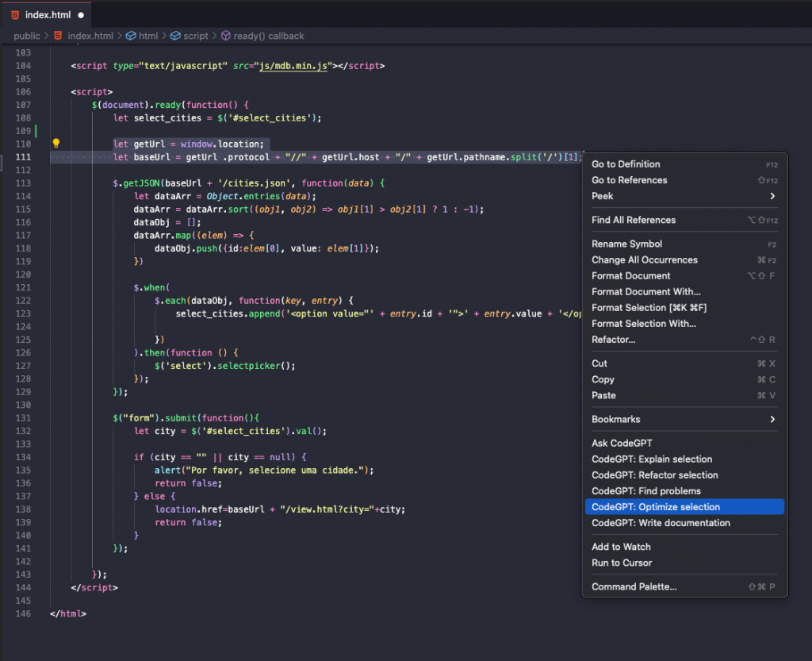Click the closing </html> tag
Screen dimensions: 812x661
(68, 614)
